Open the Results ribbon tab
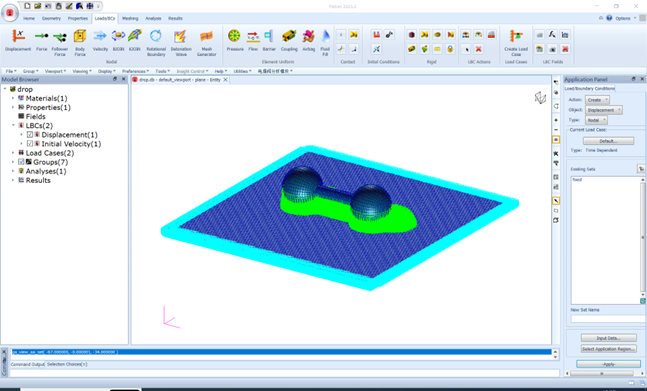 click(x=175, y=19)
